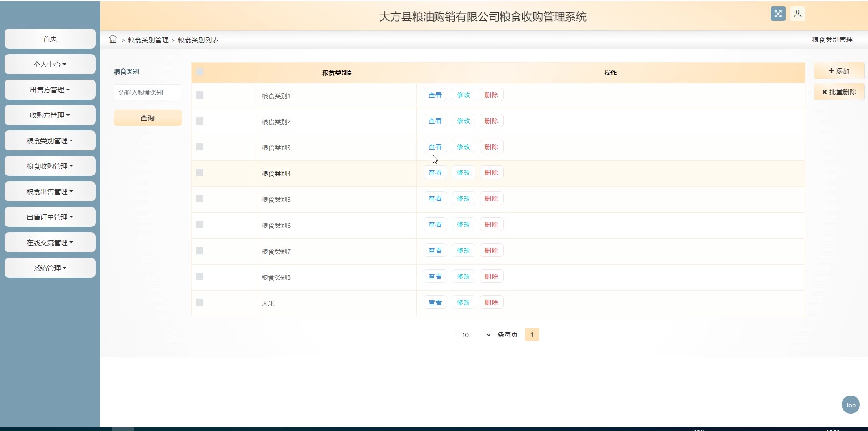868x431 pixels.
Task: Click the 查询 search button
Action: [x=147, y=118]
